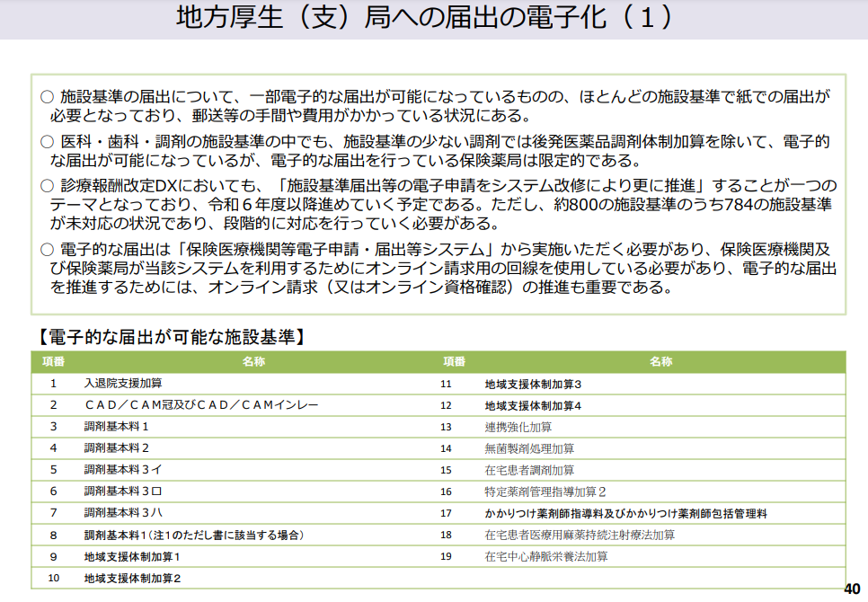Click row 8 調剤基本料１（注１のただし書）
This screenshot has height=602, width=868.
click(193, 535)
